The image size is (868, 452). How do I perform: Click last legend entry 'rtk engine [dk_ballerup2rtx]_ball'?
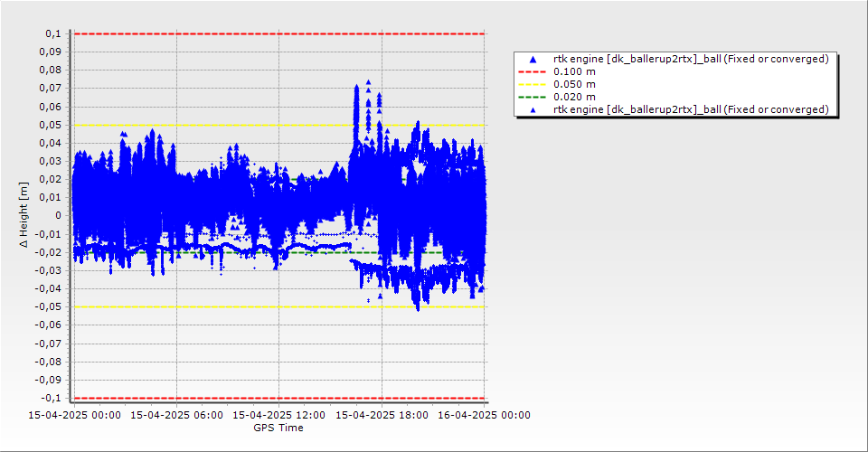tap(691, 109)
